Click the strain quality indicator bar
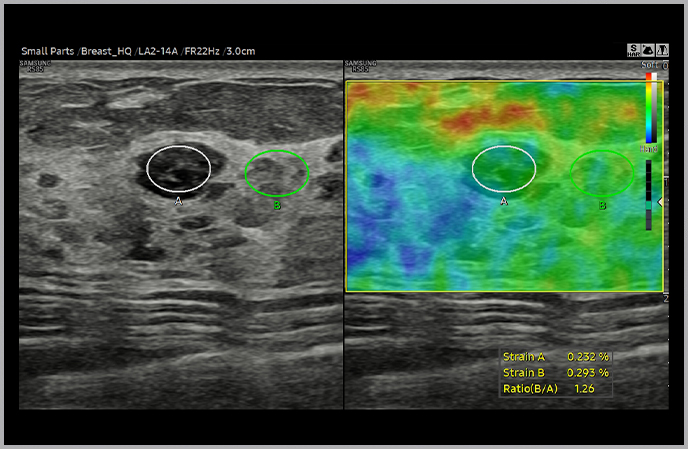 coord(650,195)
